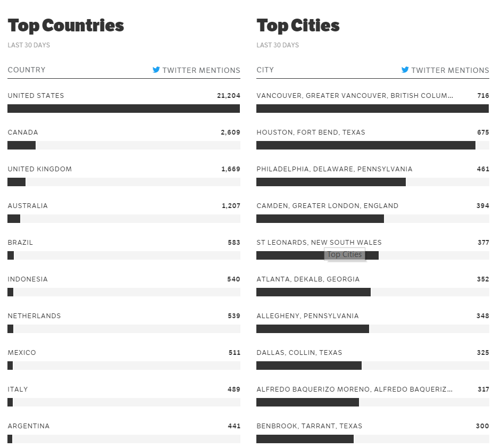This screenshot has width=501, height=448.
Task: Click Twitter bird icon in Top Cities header
Action: (405, 70)
